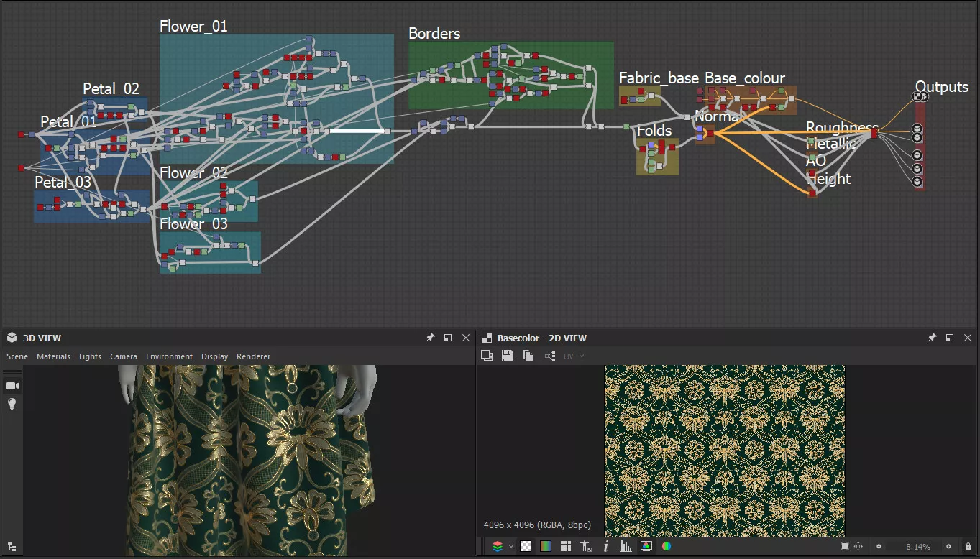
Task: Click the zoom out minus button in 2D View
Action: [878, 547]
